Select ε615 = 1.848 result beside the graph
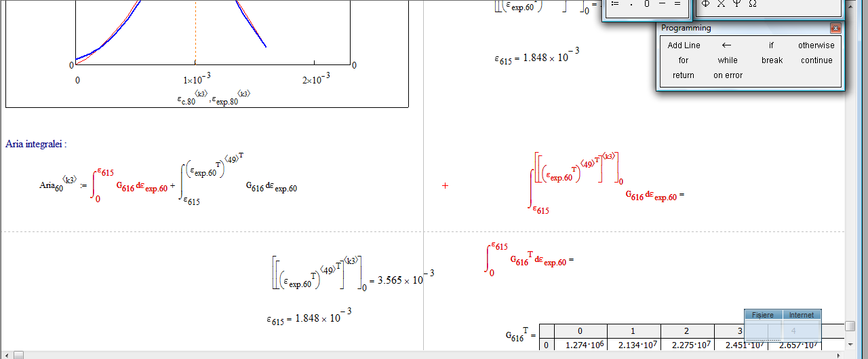This screenshot has height=359, width=868. [537, 57]
